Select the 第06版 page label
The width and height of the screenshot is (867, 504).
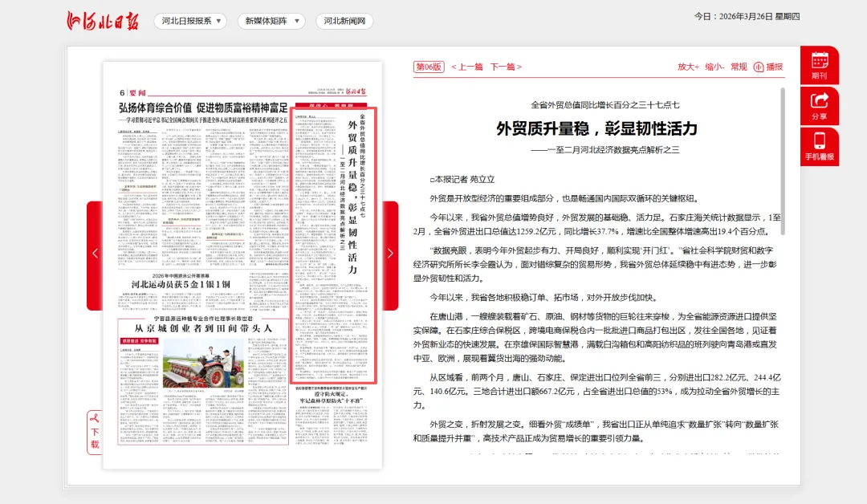coord(429,67)
